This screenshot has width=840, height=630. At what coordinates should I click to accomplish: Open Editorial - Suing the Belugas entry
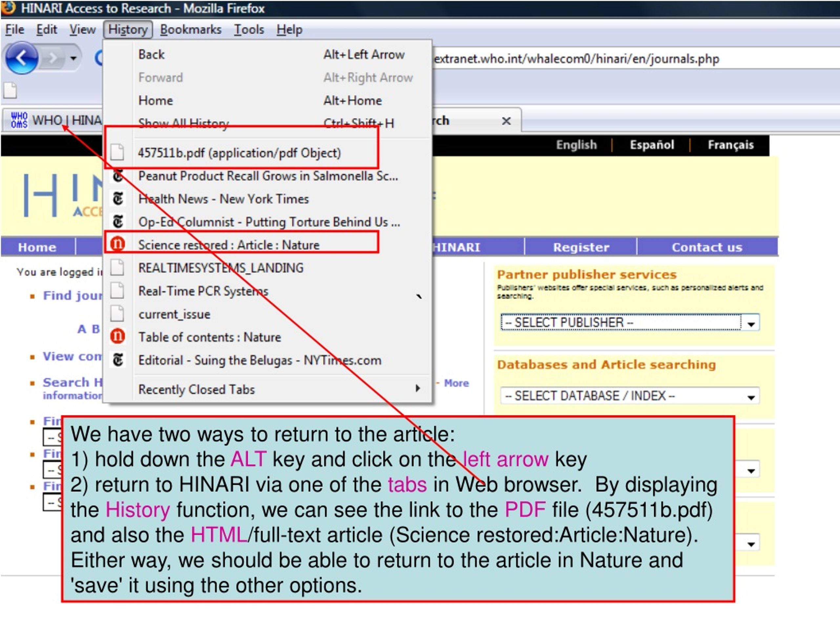click(267, 360)
